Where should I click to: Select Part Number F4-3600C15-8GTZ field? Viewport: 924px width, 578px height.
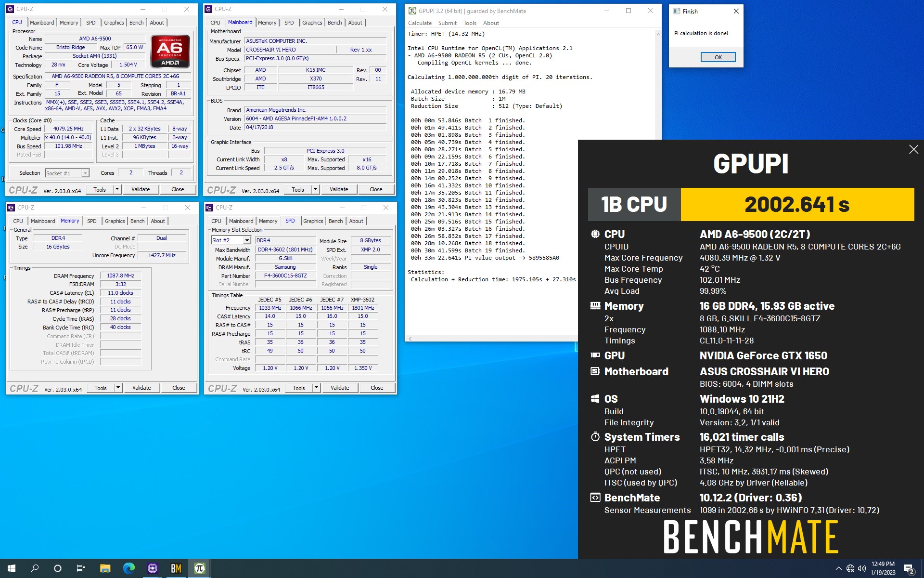pyautogui.click(x=285, y=276)
